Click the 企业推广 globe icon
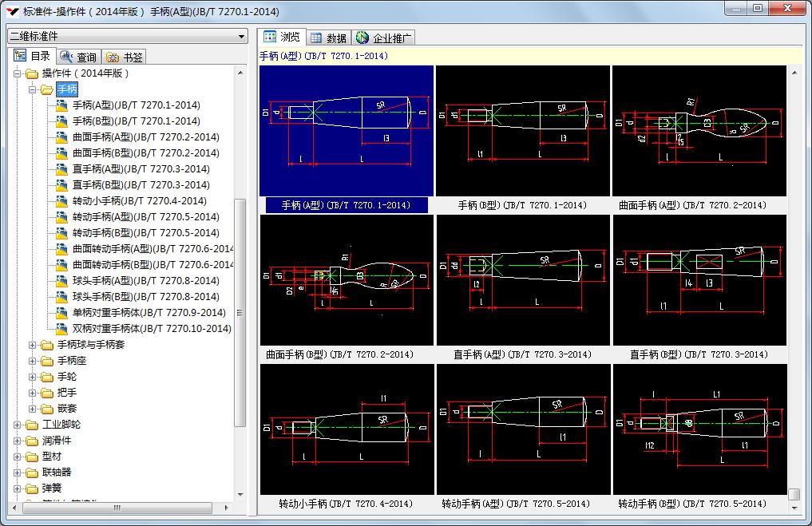Screen dimensions: 812x526 [363, 38]
